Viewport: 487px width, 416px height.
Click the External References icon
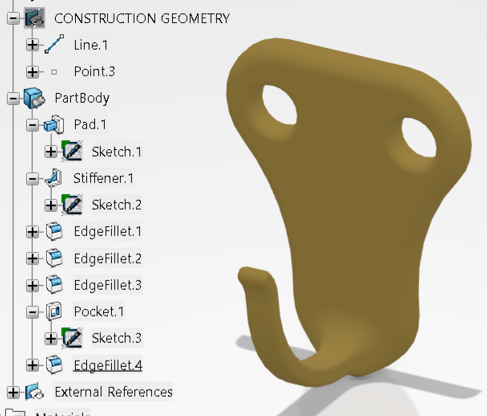tap(34, 391)
